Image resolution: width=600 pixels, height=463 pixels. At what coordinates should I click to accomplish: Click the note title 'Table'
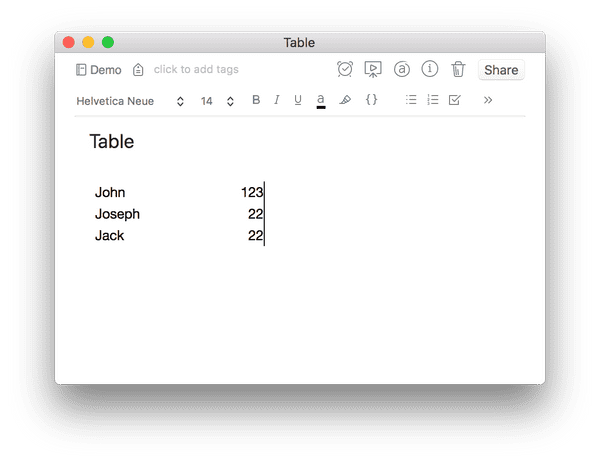pos(112,142)
